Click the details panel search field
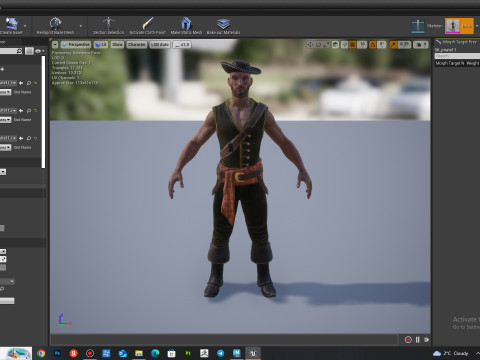The image size is (480, 360). point(11,51)
